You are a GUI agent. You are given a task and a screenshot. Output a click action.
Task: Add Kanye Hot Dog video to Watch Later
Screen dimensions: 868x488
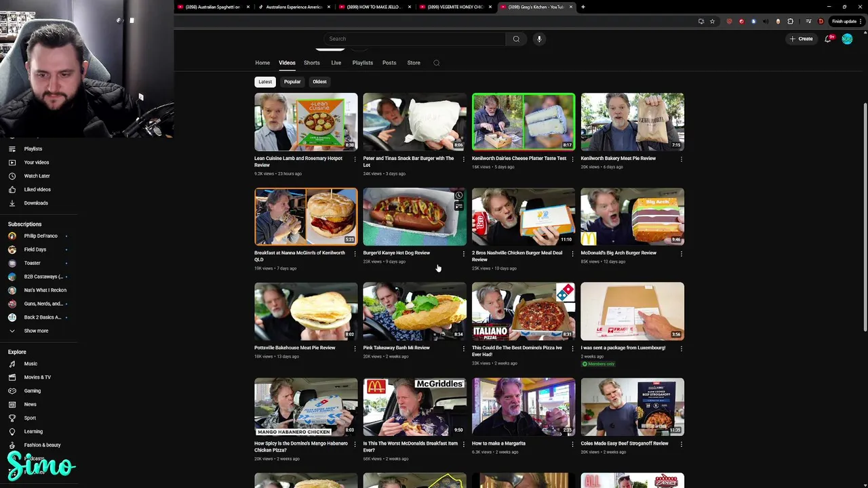pos(459,195)
